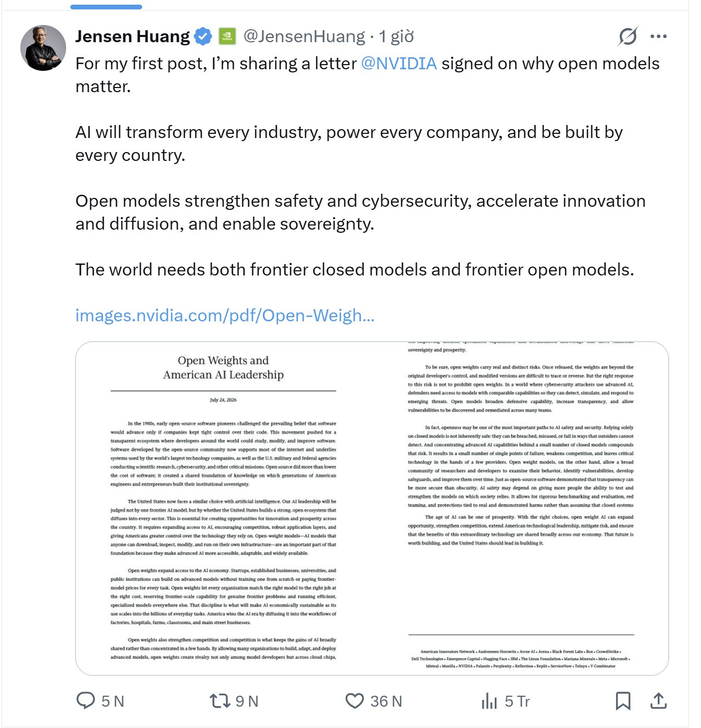The image size is (701, 728).
Task: Select the active blue tab indicator at top
Action: pos(106,7)
